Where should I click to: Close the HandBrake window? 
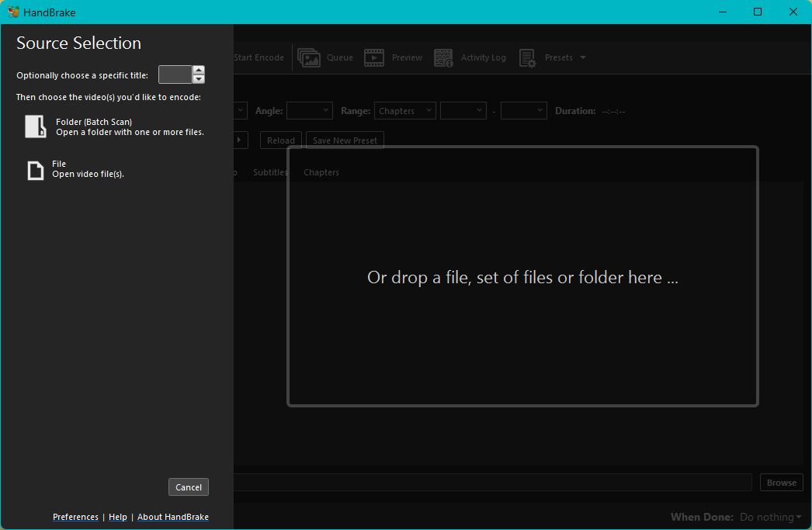click(x=793, y=12)
